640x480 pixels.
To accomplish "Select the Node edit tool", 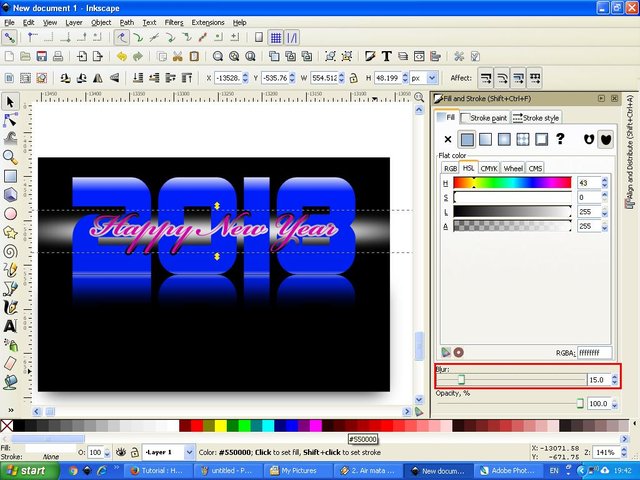I will 10,120.
